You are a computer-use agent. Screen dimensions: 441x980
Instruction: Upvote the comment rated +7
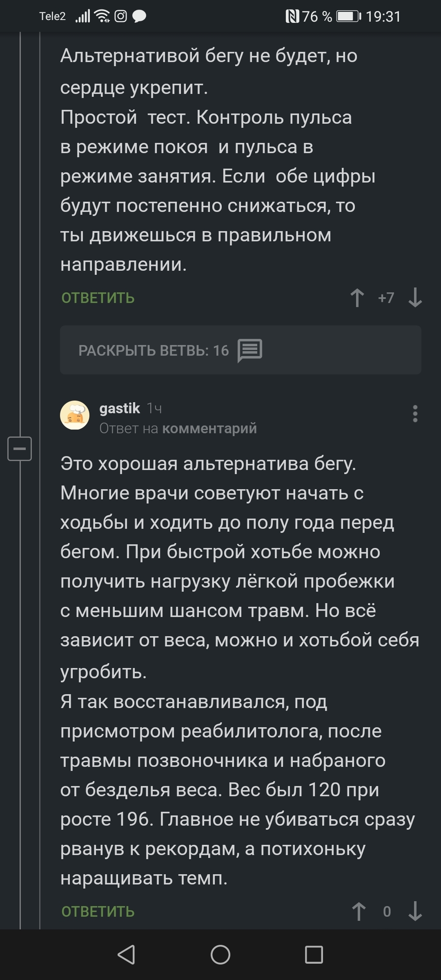click(357, 298)
